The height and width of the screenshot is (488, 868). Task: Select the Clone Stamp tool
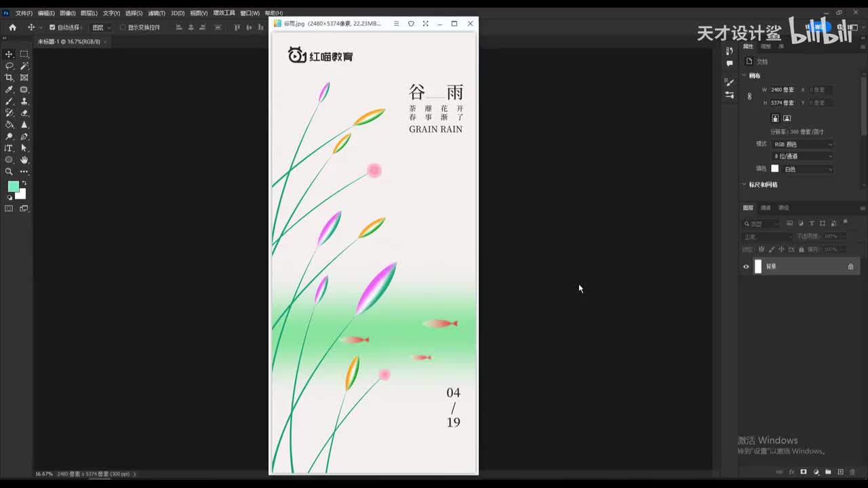[x=24, y=101]
